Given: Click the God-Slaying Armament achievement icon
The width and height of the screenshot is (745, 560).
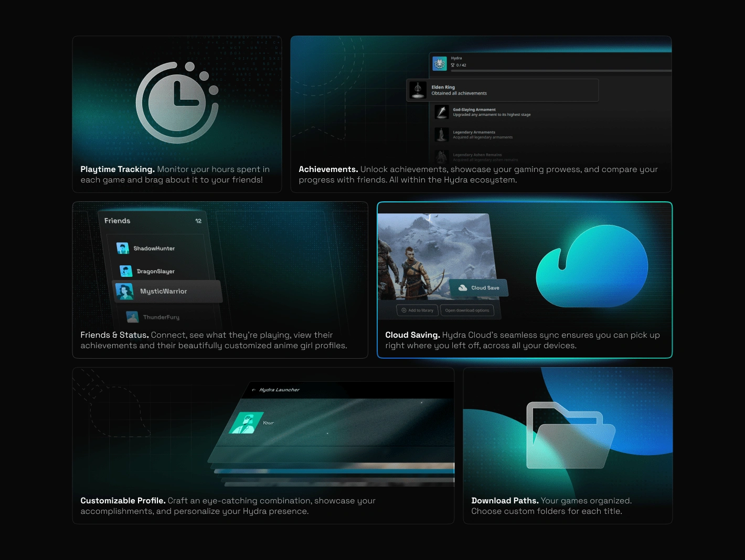Looking at the screenshot, I should 442,112.
